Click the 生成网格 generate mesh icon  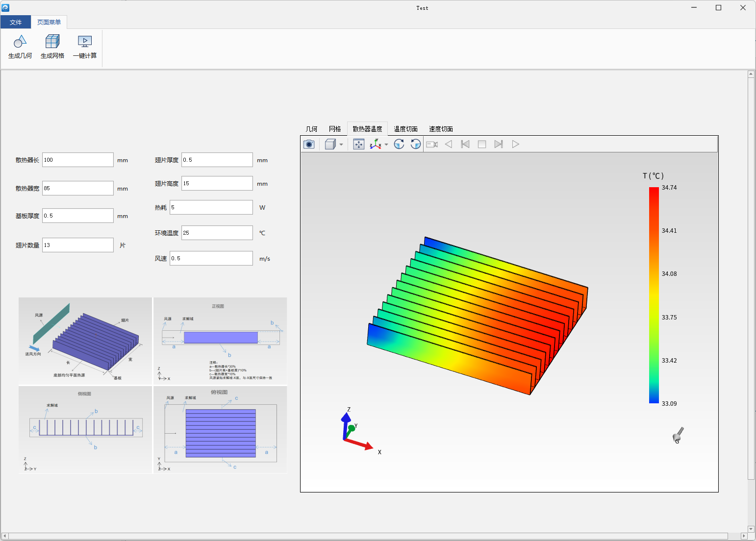(x=52, y=47)
